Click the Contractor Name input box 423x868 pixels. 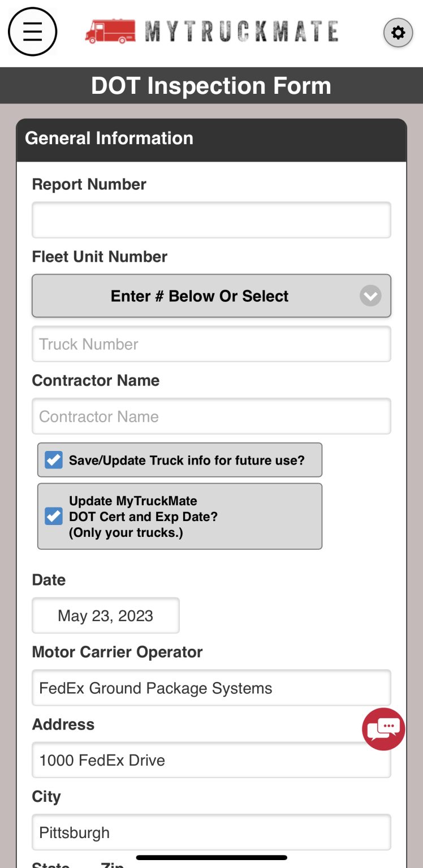(x=212, y=416)
